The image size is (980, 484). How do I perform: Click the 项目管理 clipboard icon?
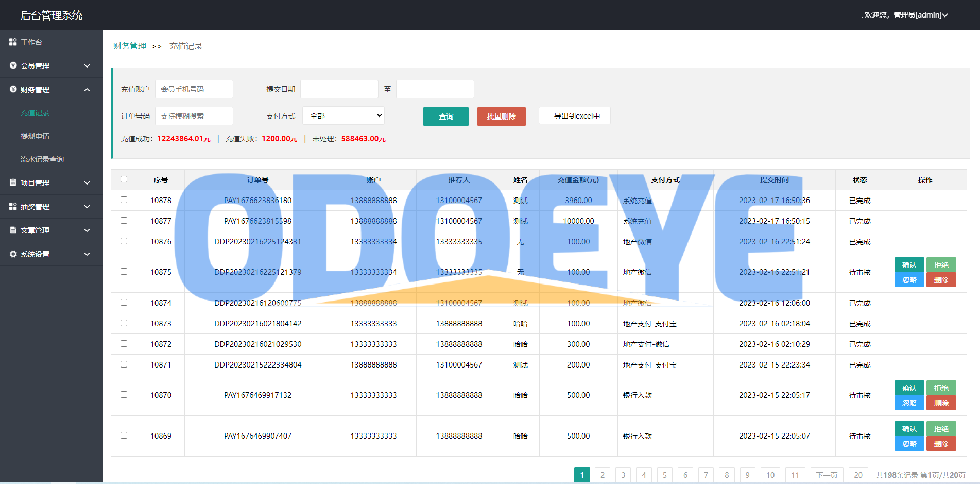[x=13, y=182]
